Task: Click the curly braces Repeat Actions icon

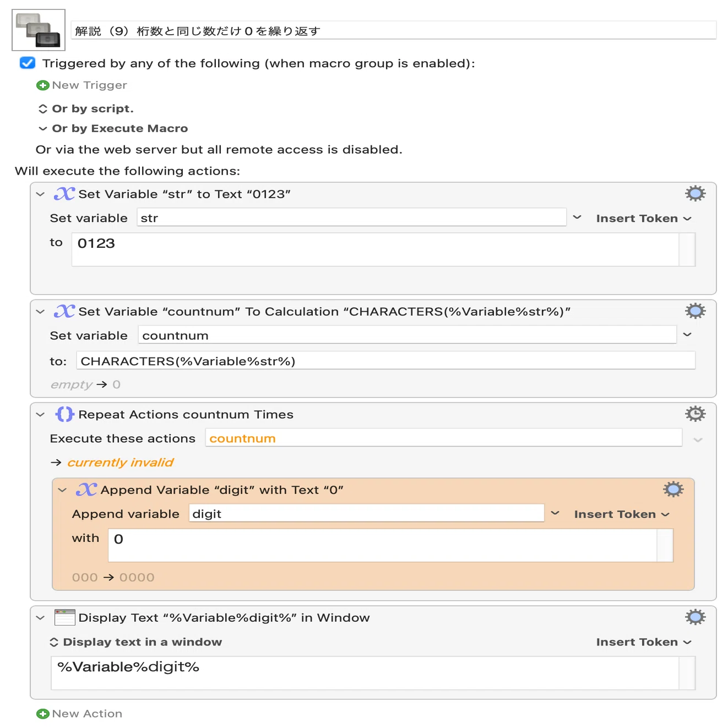Action: click(x=64, y=414)
